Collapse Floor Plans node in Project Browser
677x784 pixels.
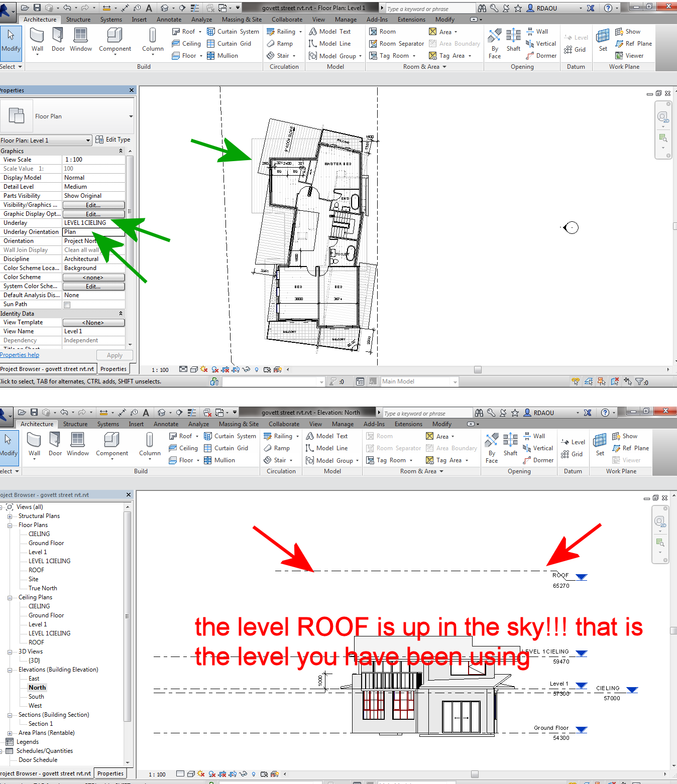coord(10,526)
